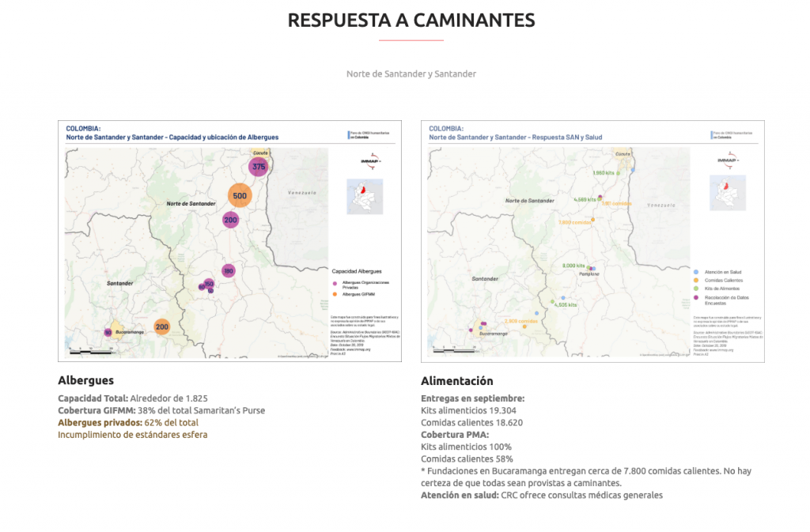This screenshot has height=532, width=810.
Task: Click the '8,000 kits' map label
Action: click(573, 266)
